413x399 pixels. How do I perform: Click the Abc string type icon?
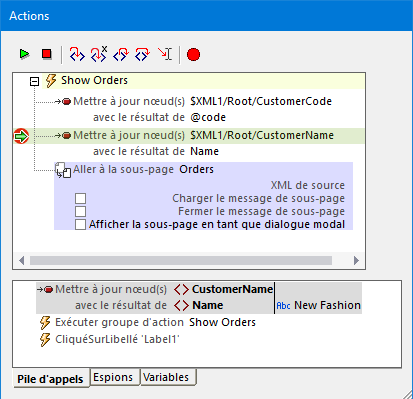[x=284, y=306]
